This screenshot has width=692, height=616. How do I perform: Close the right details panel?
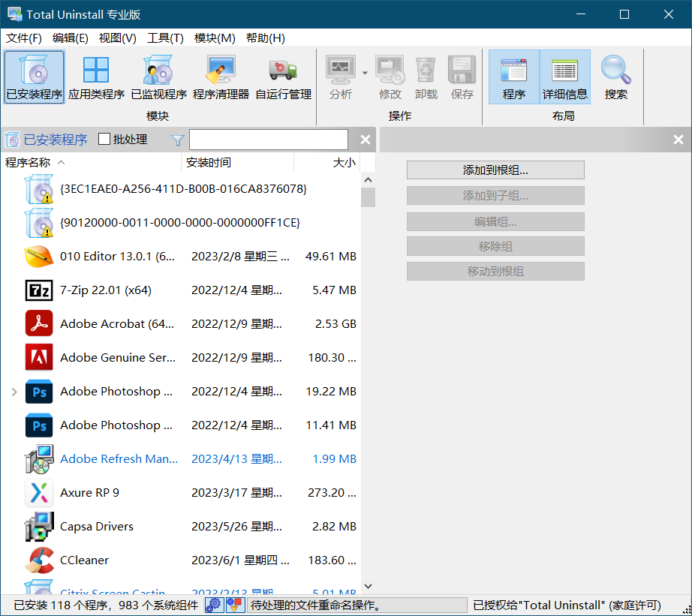[x=678, y=140]
